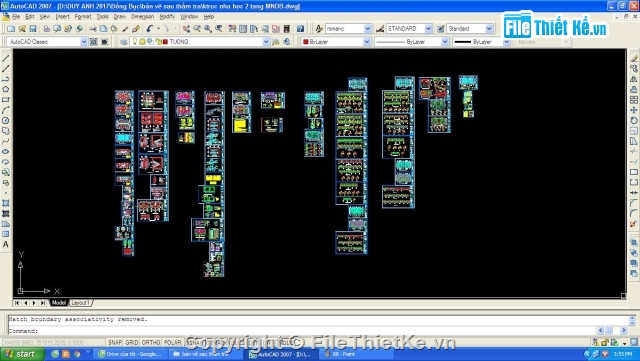
Task: Select the Circle drawing tool
Action: (x=6, y=120)
